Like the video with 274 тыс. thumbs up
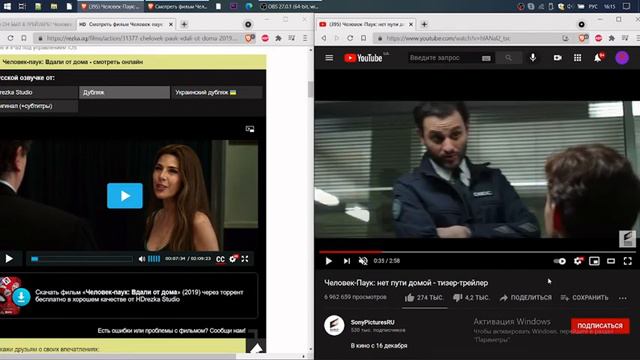This screenshot has height=360, width=640. (423, 298)
